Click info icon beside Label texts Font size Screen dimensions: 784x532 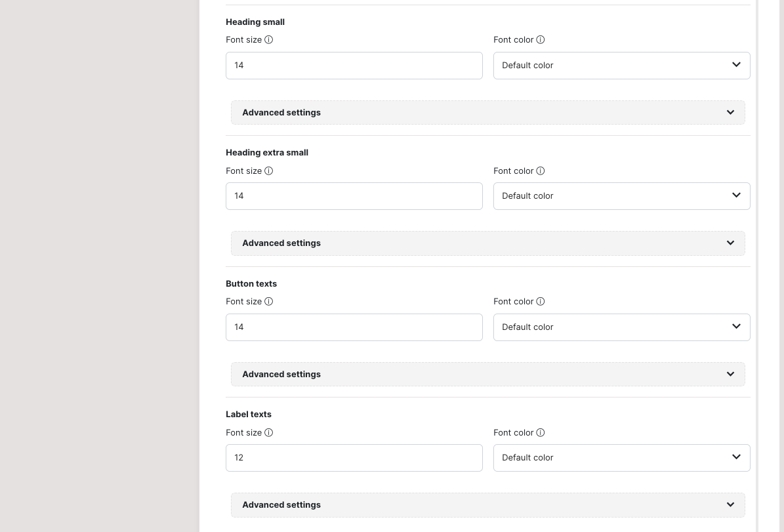pos(268,433)
